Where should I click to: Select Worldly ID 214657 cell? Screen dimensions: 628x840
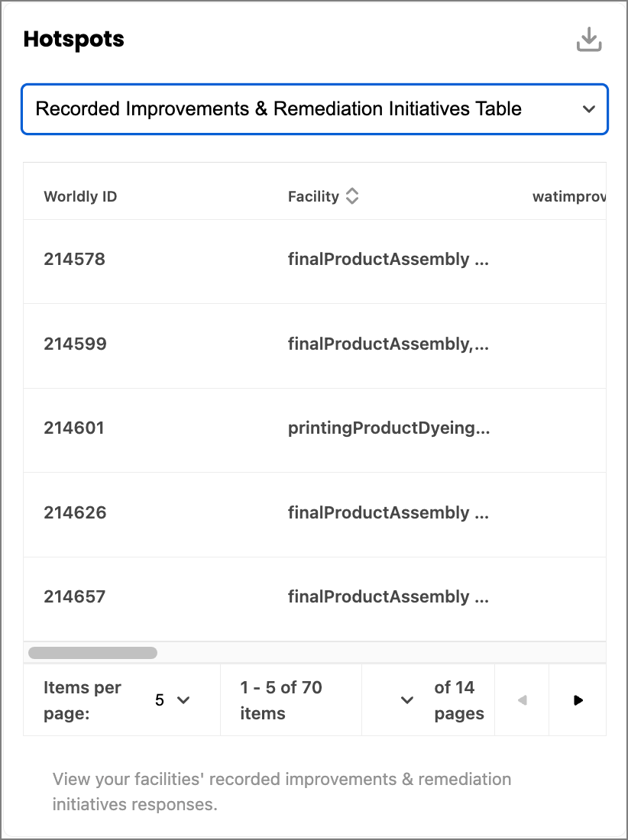click(74, 597)
